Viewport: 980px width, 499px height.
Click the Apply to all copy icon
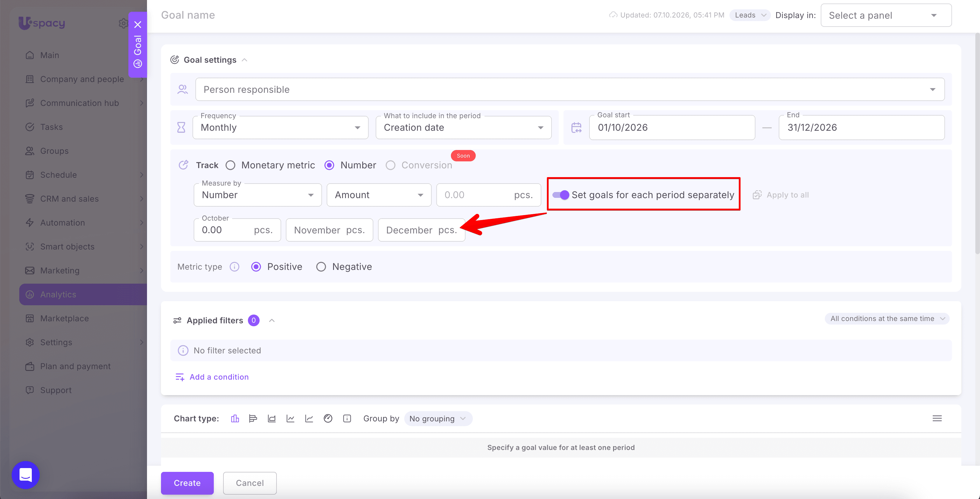pyautogui.click(x=757, y=195)
